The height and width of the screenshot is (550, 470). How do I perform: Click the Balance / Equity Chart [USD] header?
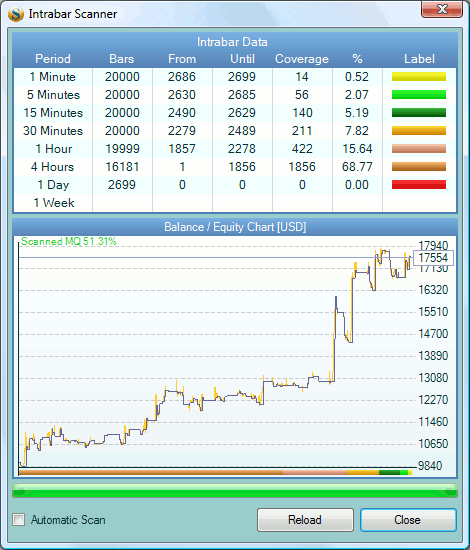(235, 227)
